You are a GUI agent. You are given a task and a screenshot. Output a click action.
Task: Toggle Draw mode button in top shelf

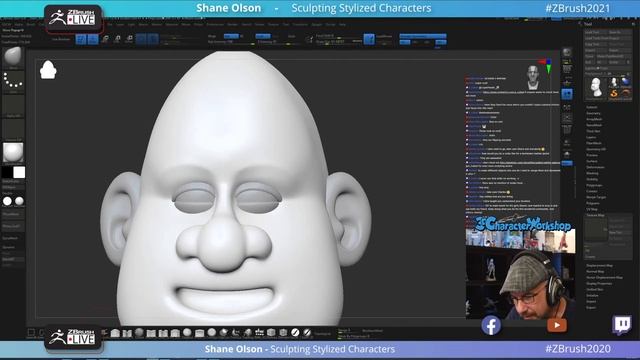(x=93, y=39)
